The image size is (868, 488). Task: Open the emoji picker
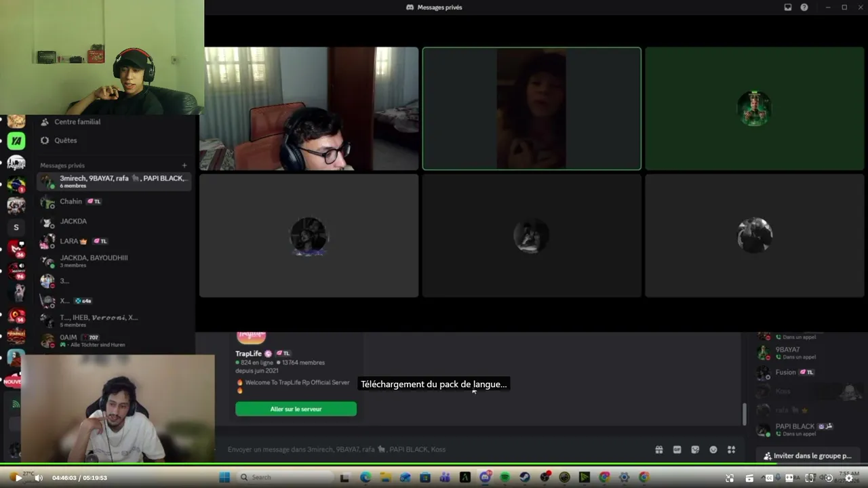tap(713, 449)
